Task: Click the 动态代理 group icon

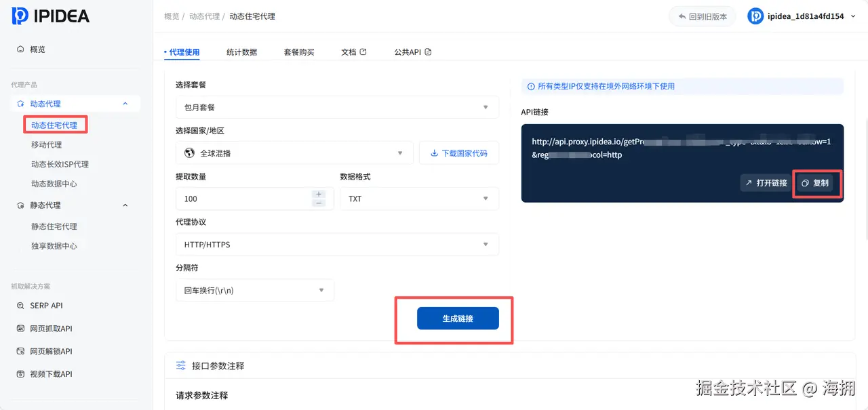Action: click(x=20, y=104)
